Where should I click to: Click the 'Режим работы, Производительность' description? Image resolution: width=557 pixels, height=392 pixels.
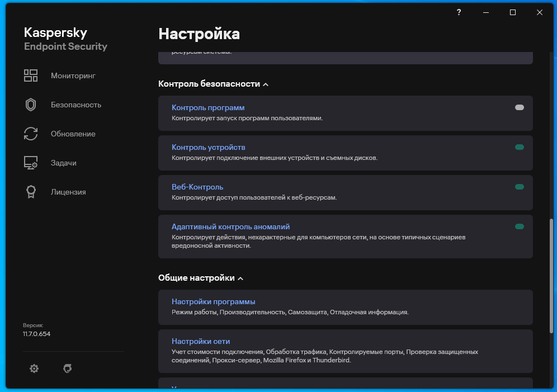[x=290, y=313]
